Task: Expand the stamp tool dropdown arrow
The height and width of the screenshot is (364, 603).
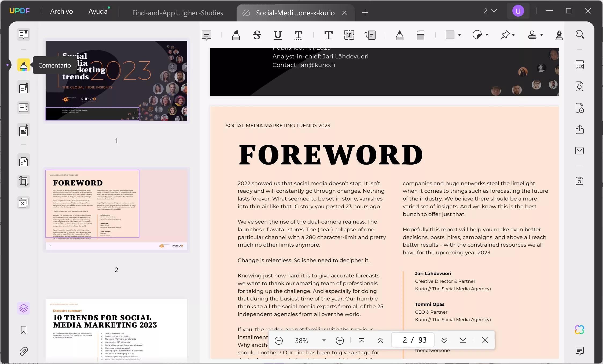Action: (542, 35)
